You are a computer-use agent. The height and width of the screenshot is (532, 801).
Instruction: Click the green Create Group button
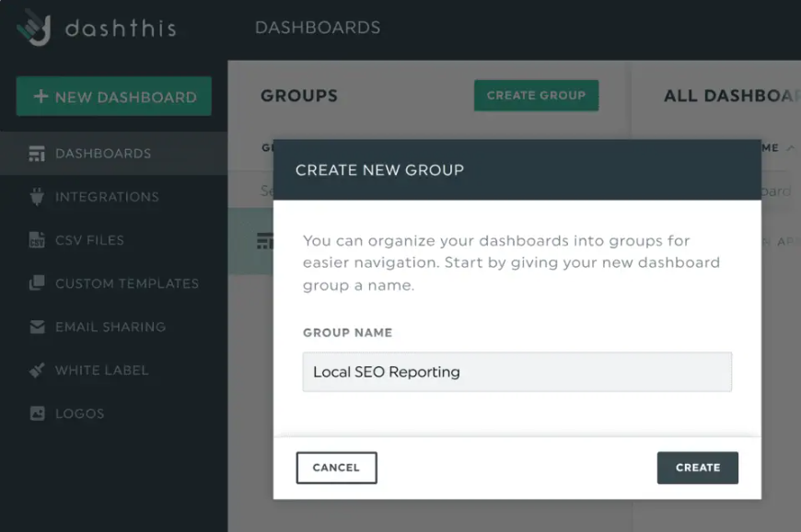[536, 96]
